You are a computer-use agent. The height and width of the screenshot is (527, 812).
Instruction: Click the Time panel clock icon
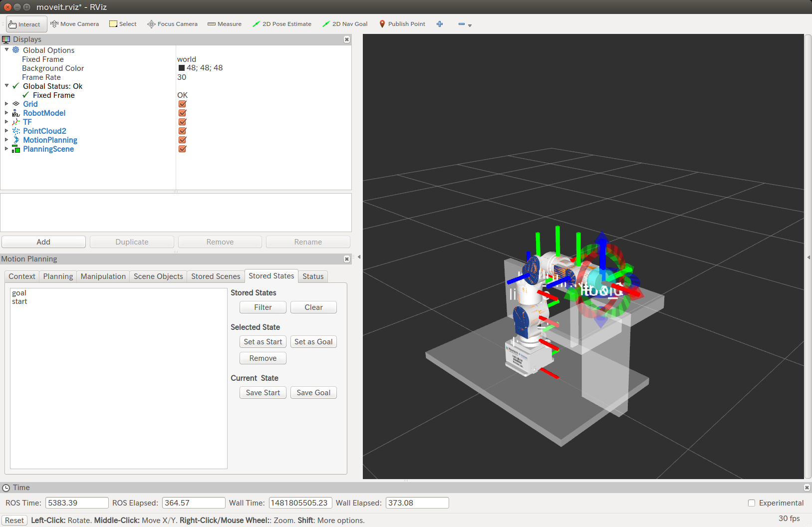(x=6, y=488)
